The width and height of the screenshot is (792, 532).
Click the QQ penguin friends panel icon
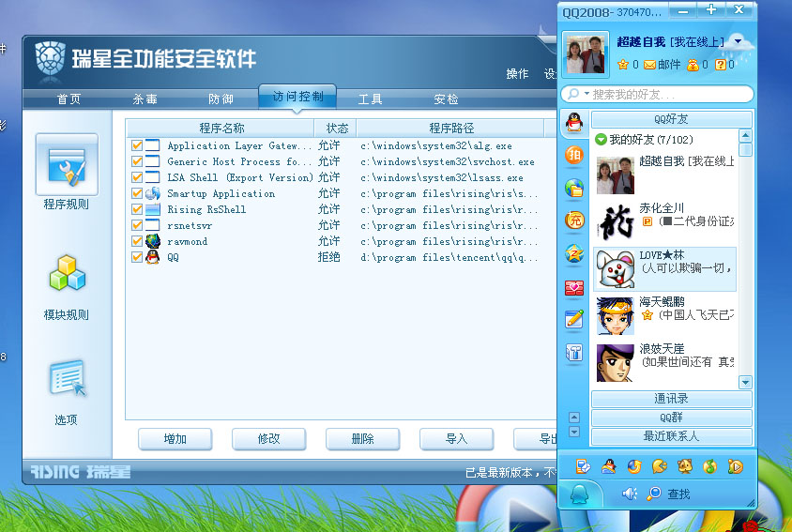[x=574, y=122]
